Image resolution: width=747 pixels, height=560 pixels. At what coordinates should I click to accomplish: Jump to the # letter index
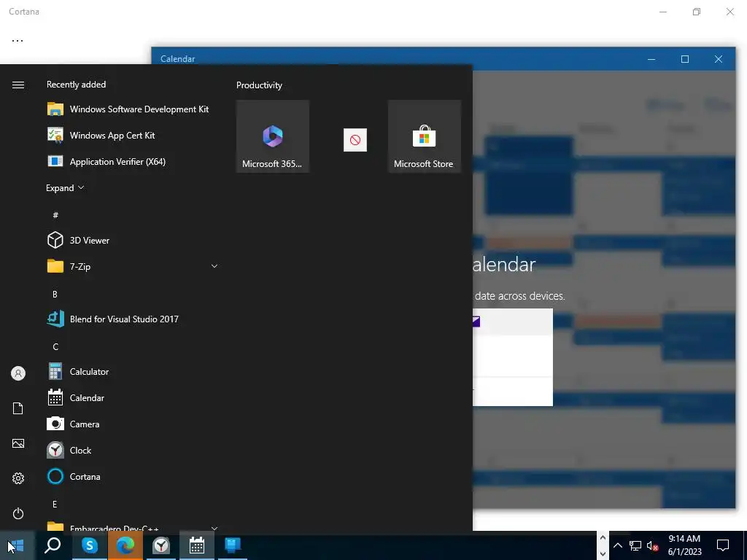[x=55, y=215]
